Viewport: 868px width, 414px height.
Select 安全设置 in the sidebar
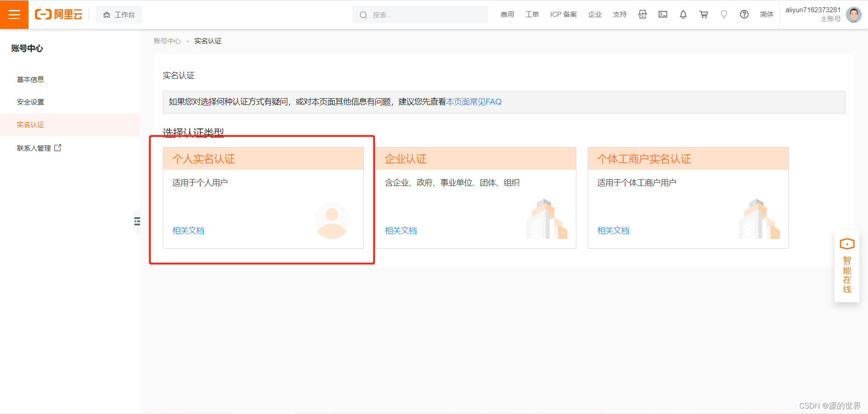[30, 102]
